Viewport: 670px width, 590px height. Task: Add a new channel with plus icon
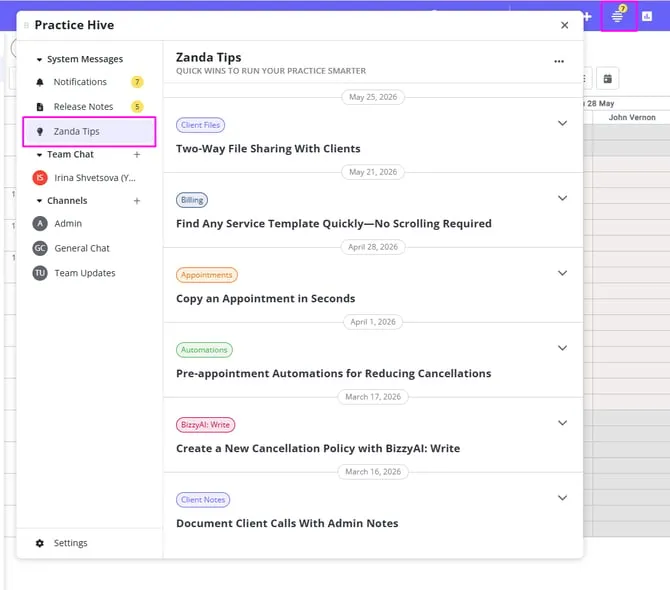(x=137, y=200)
